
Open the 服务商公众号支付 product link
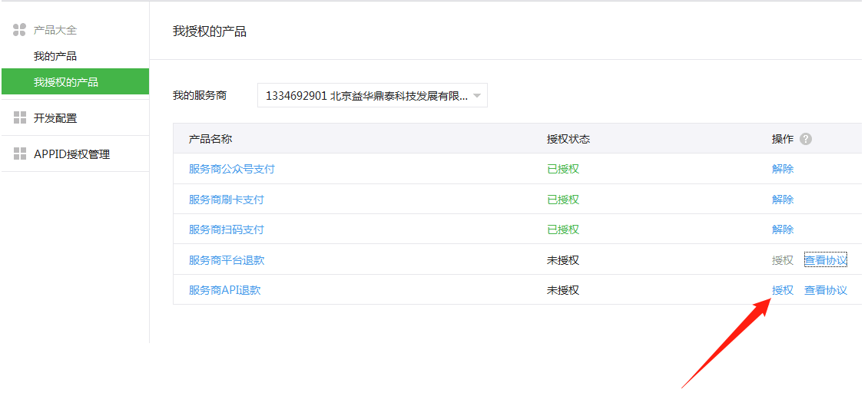231,169
